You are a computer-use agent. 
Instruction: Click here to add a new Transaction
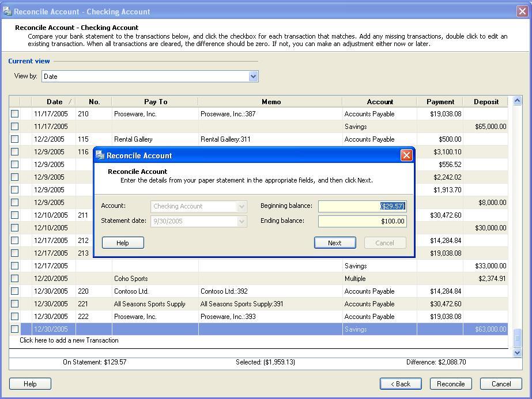(69, 340)
